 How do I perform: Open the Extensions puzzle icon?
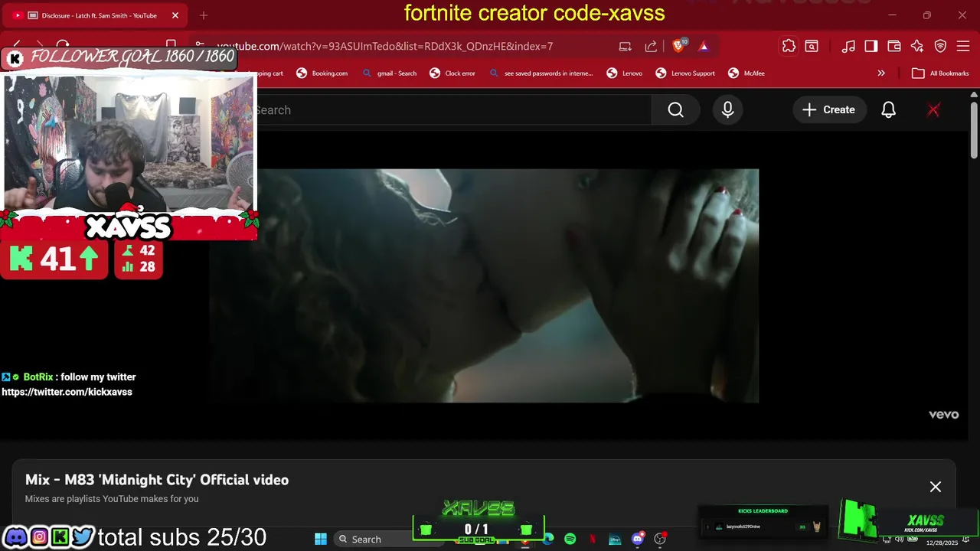point(789,46)
